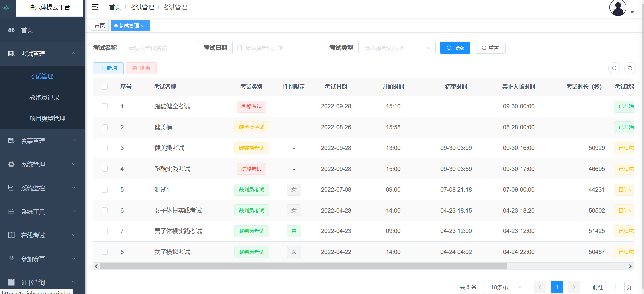Viewport: 644px width, 294px height.
Task: Toggle the select-all header checkbox
Action: (105, 87)
